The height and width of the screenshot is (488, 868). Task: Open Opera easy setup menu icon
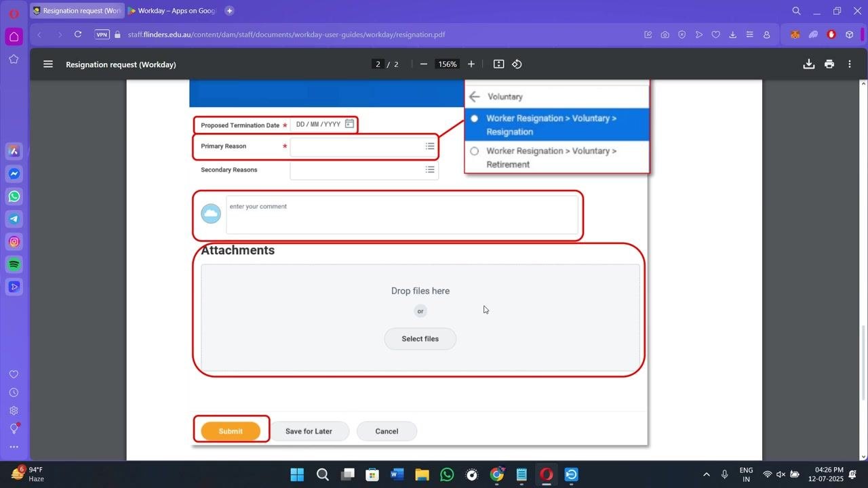pyautogui.click(x=749, y=35)
